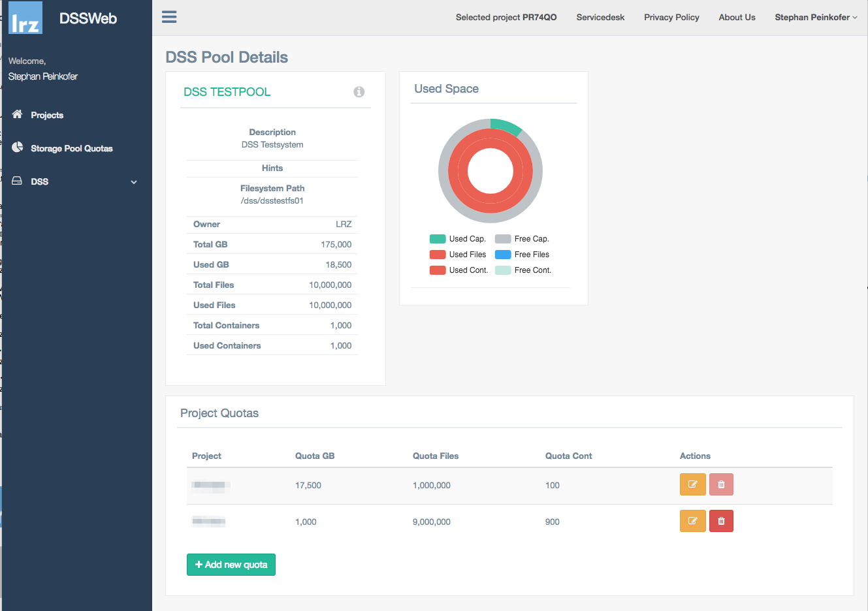Click the Projects home icon
This screenshot has height=611, width=868.
[x=18, y=114]
